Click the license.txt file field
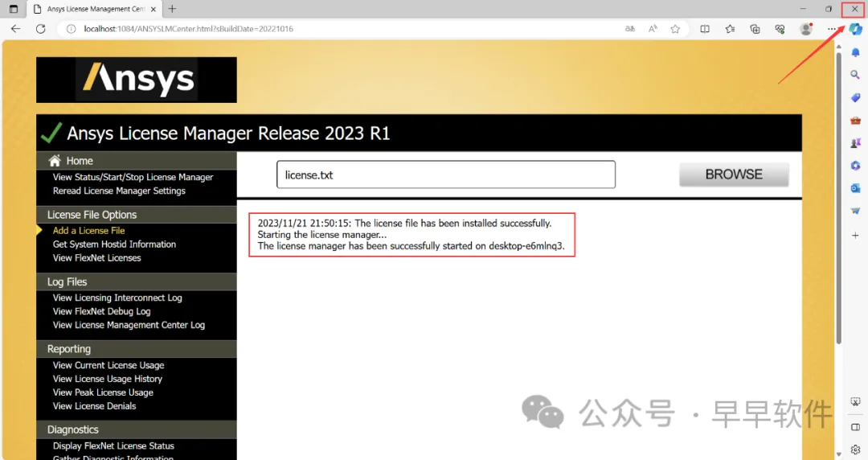Image resolution: width=868 pixels, height=460 pixels. click(445, 175)
